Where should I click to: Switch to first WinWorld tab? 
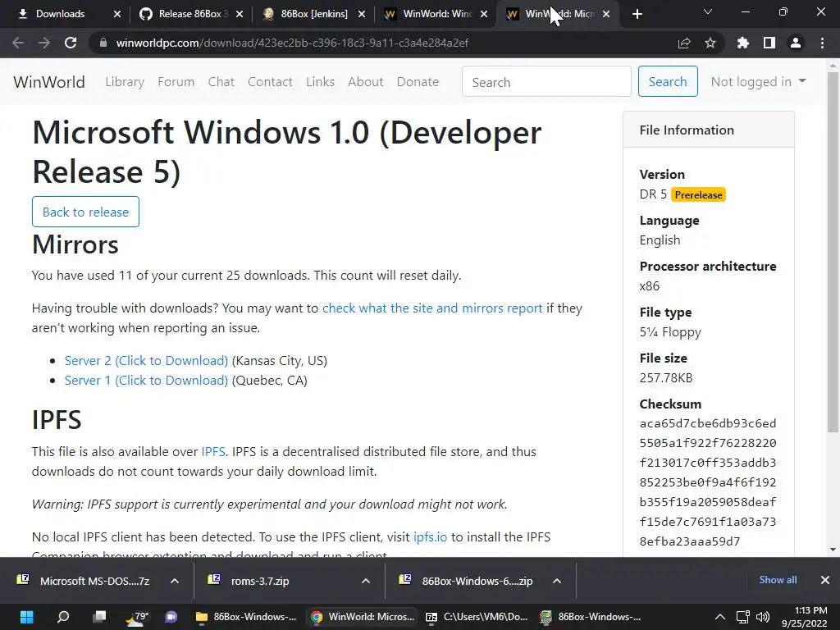click(436, 14)
